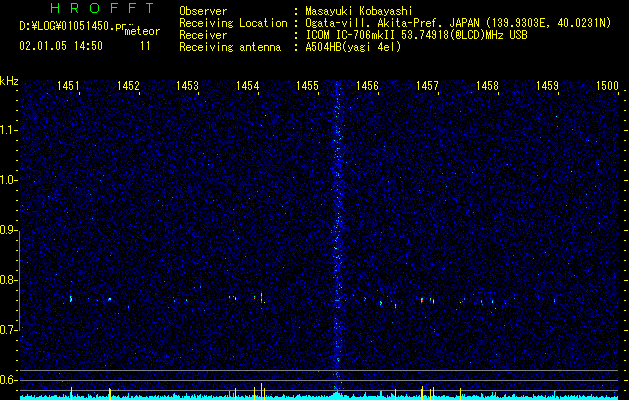Click the 'meteor' label
The height and width of the screenshot is (400, 629).
point(142,31)
